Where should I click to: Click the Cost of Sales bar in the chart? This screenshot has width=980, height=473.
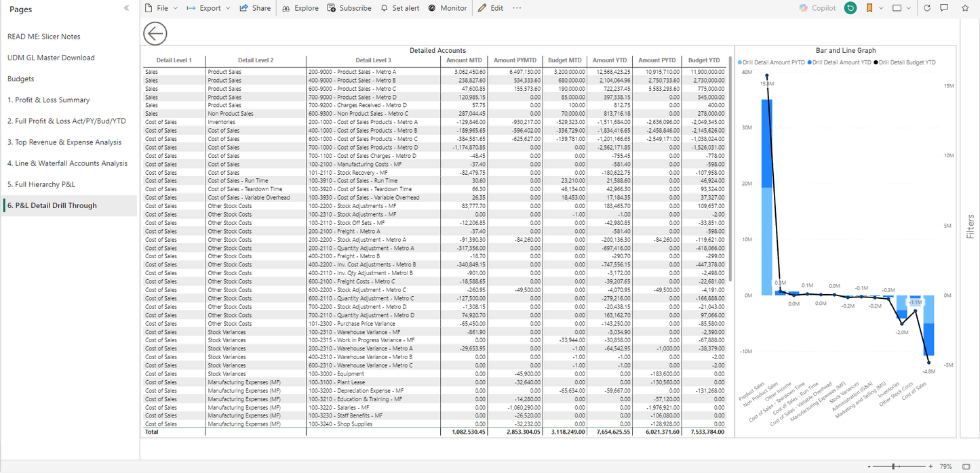pos(928,325)
